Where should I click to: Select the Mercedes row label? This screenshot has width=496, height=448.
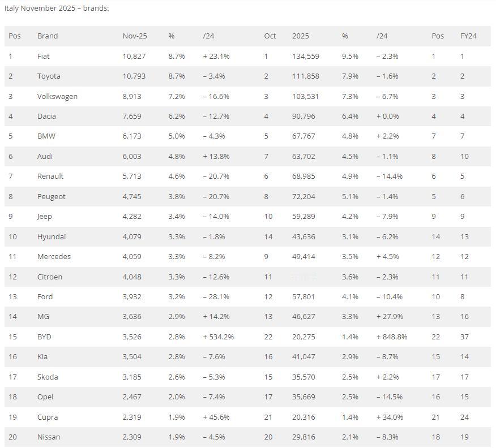point(54,257)
